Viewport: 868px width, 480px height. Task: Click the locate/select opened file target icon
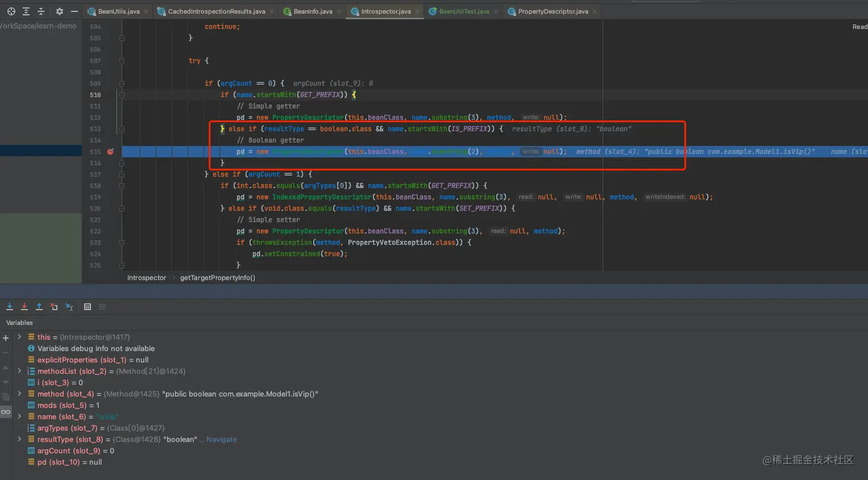point(11,11)
